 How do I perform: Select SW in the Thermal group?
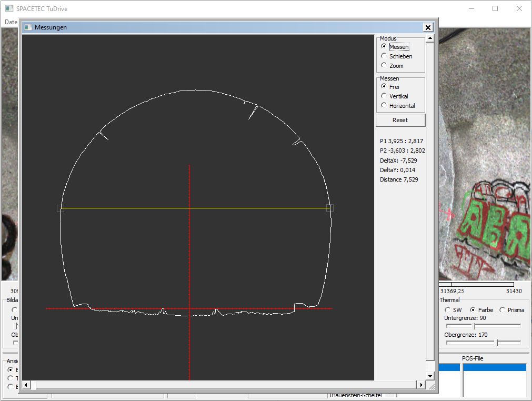coord(448,310)
